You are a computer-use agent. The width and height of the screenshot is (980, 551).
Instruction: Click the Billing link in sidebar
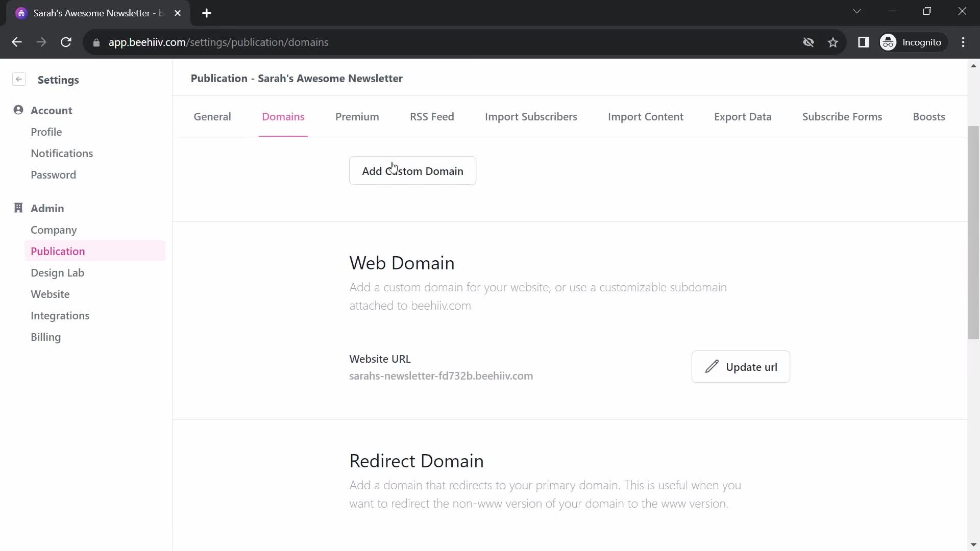coord(46,336)
